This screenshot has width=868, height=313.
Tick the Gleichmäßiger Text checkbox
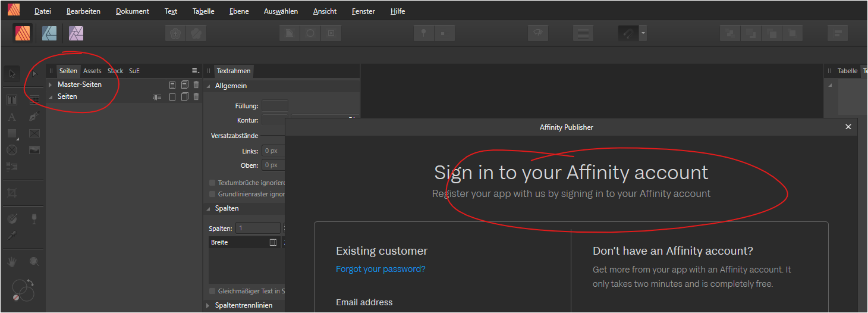pyautogui.click(x=212, y=291)
